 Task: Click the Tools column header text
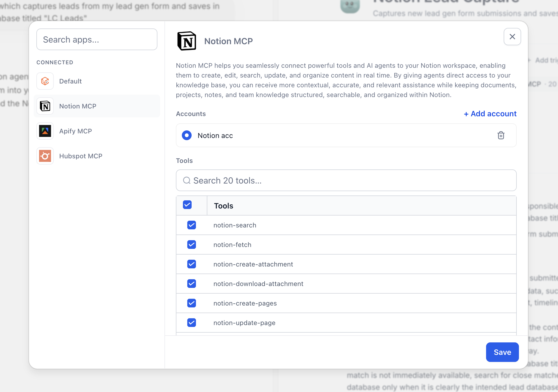tap(224, 206)
